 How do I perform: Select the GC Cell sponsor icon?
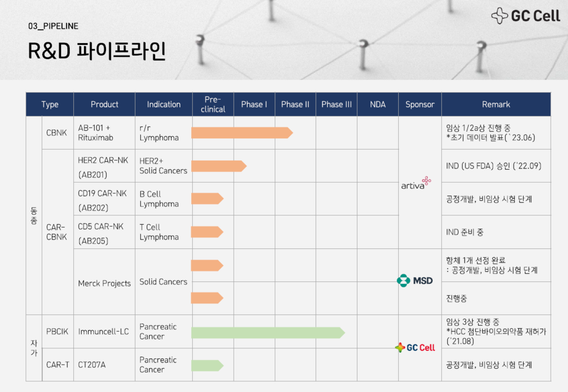pyautogui.click(x=414, y=348)
